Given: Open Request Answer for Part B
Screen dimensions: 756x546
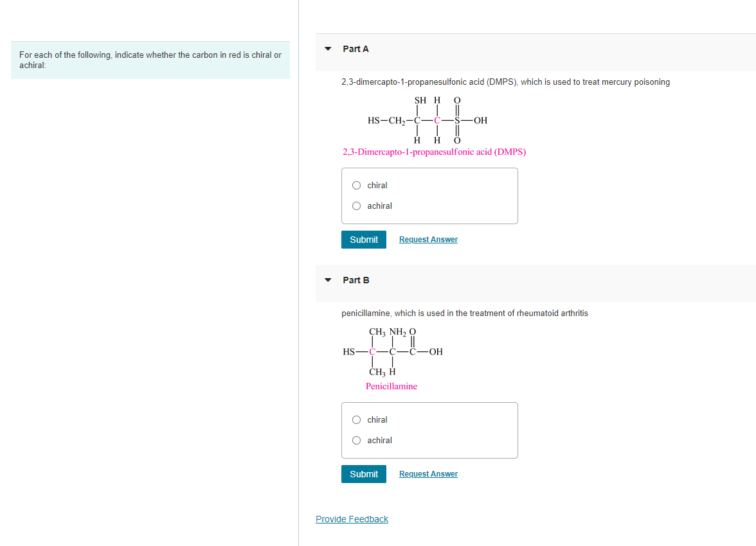Looking at the screenshot, I should point(428,473).
